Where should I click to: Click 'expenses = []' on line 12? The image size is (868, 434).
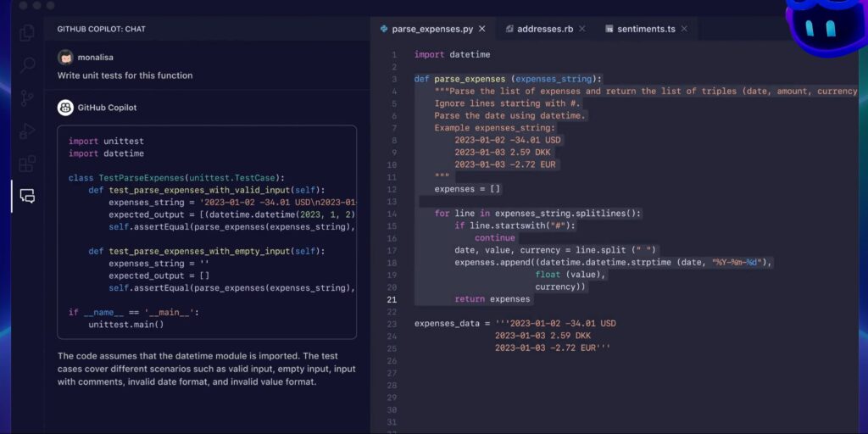click(x=467, y=189)
